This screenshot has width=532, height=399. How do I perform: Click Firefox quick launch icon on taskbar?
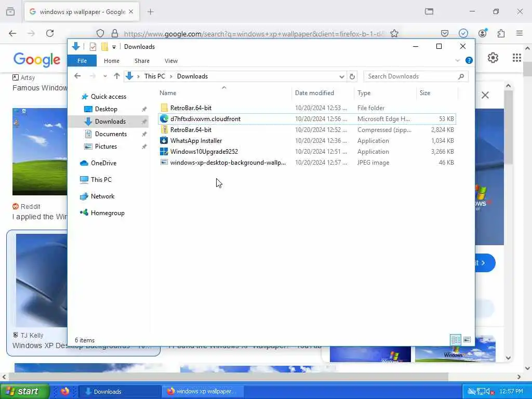tap(65, 391)
